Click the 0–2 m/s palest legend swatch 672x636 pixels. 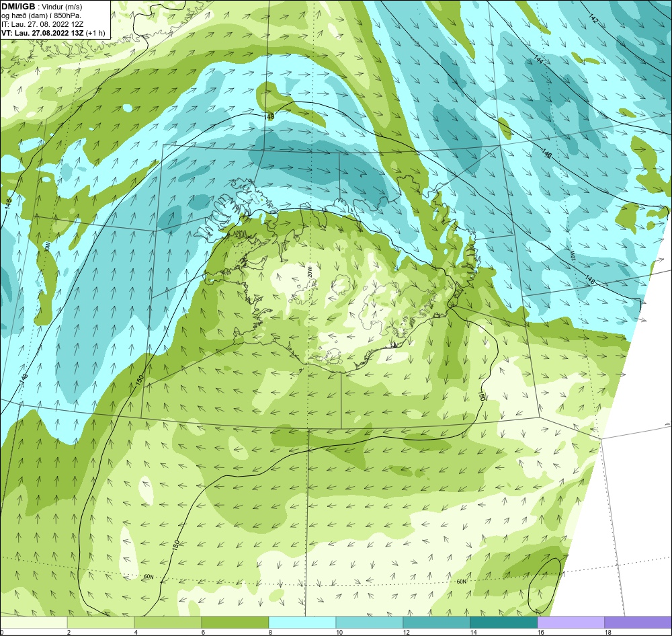pyautogui.click(x=34, y=622)
